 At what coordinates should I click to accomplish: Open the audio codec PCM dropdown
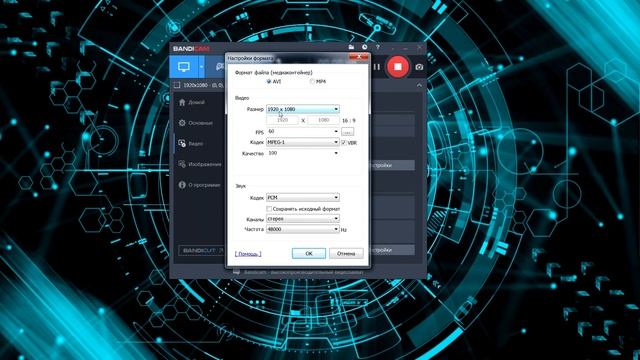(302, 198)
